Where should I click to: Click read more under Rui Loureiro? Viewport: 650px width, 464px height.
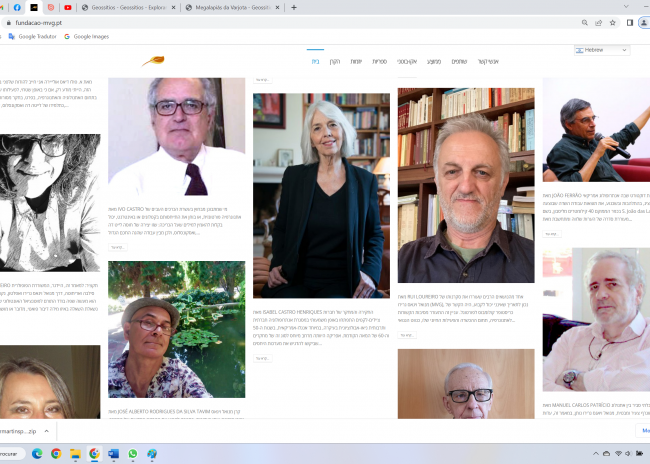[x=407, y=335]
